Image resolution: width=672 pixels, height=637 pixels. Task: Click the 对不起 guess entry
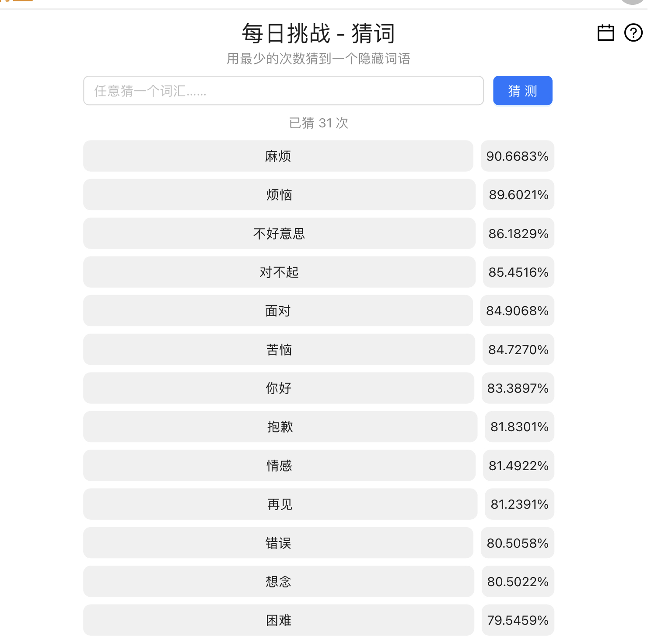click(x=279, y=272)
